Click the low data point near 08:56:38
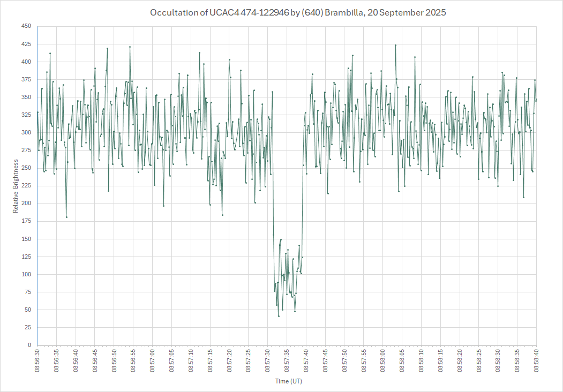Viewport: 563px width, 392px height. coord(66,217)
